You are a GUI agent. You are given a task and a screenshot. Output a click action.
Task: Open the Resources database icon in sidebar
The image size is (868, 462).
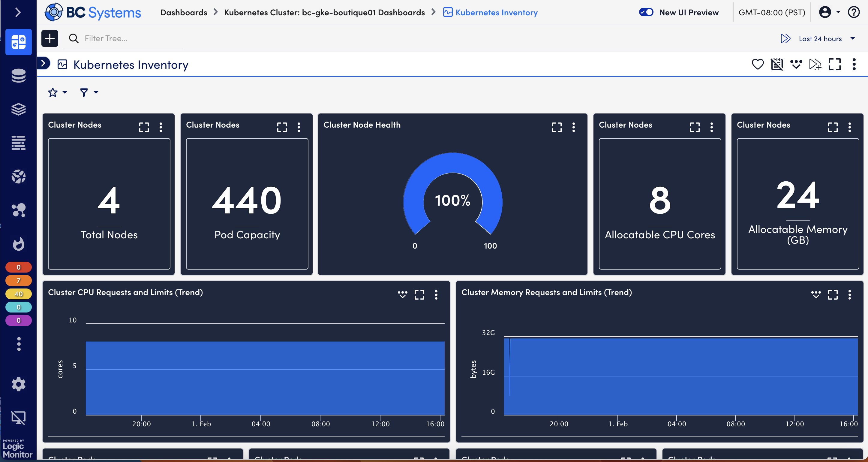tap(19, 76)
